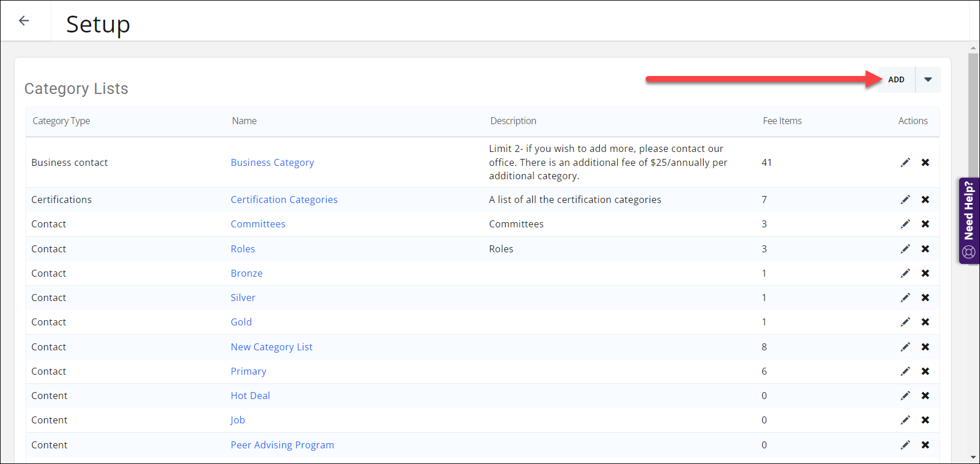Open the Gold link

click(241, 322)
